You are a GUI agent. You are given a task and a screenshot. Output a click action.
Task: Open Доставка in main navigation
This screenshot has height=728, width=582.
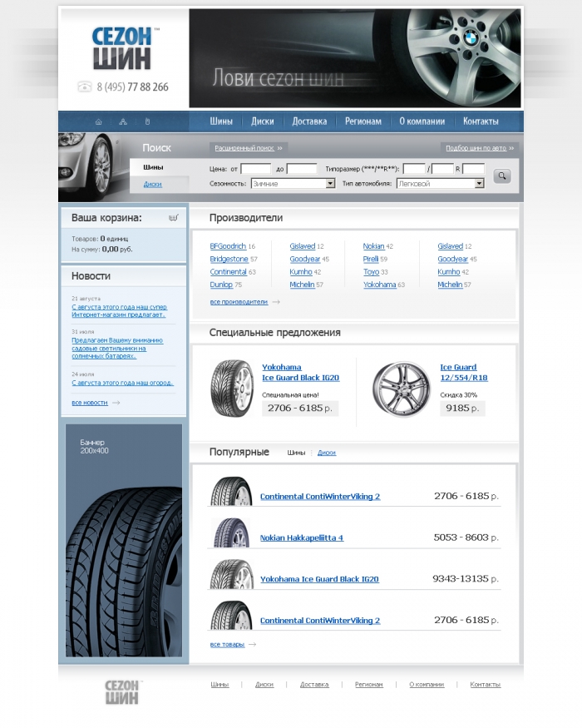click(309, 121)
